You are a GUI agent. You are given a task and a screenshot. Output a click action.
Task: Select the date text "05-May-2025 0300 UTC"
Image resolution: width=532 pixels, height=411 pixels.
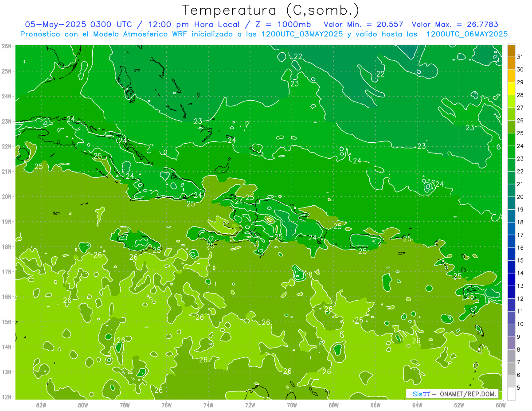tap(78, 24)
